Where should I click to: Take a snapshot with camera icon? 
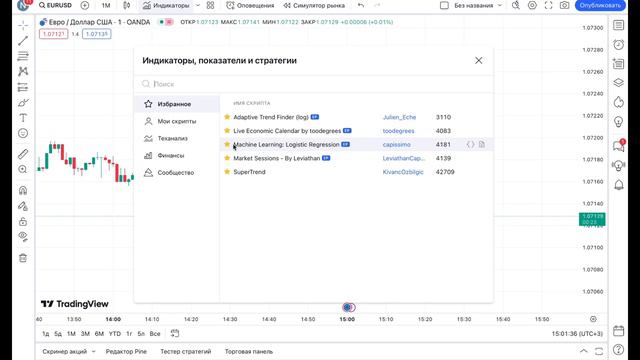click(x=564, y=5)
